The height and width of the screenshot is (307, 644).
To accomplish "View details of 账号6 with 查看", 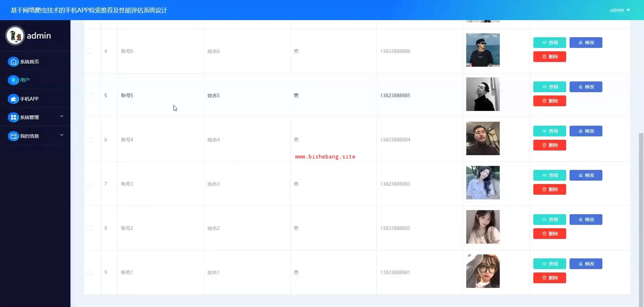I will pyautogui.click(x=550, y=43).
